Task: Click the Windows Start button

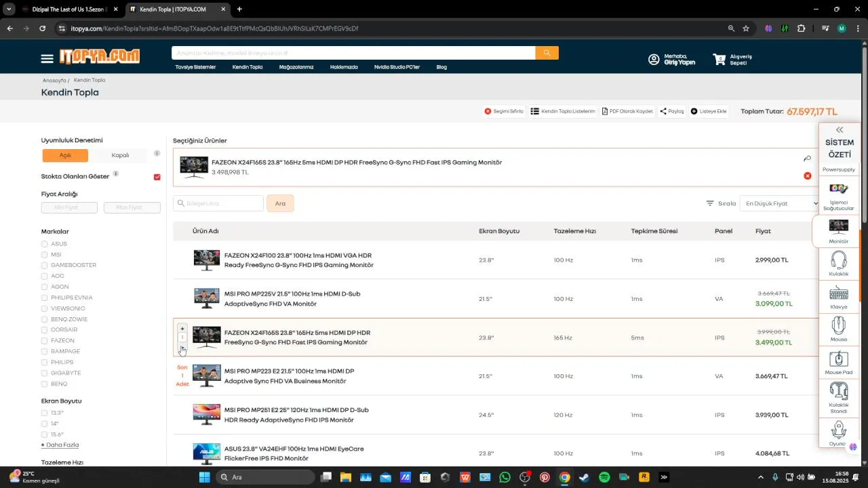Action: click(204, 477)
